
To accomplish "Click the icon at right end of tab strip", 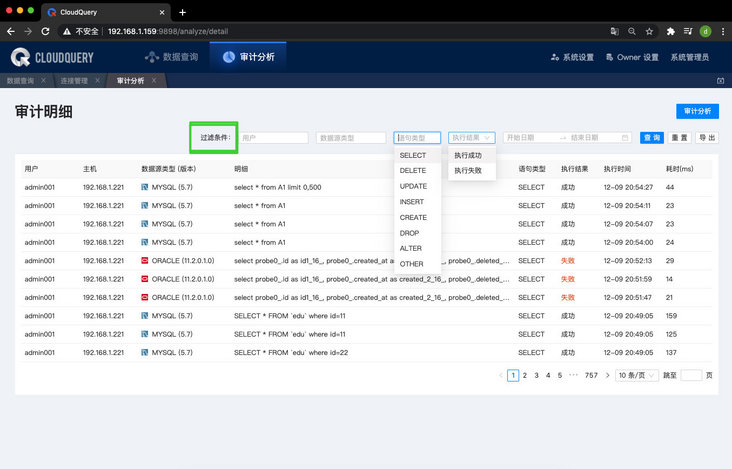I will point(720,81).
